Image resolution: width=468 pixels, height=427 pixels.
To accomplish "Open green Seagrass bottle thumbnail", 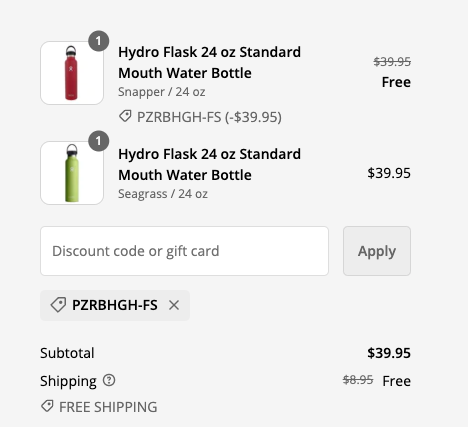I will tap(72, 173).
